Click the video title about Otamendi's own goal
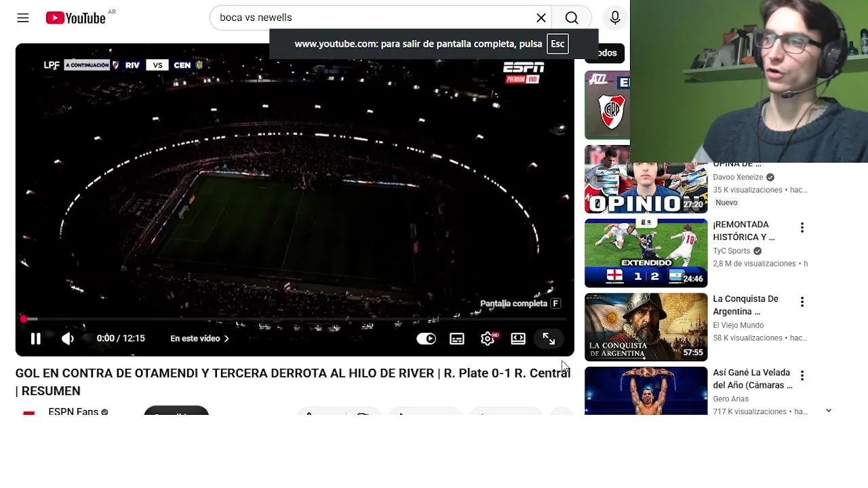 click(x=293, y=382)
